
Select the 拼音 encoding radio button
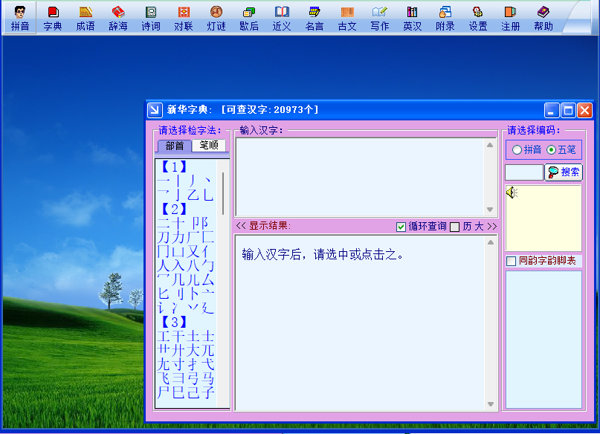click(517, 150)
